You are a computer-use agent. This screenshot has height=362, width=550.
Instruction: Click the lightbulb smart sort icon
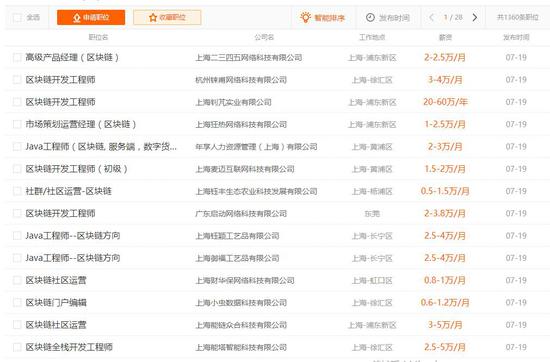306,17
